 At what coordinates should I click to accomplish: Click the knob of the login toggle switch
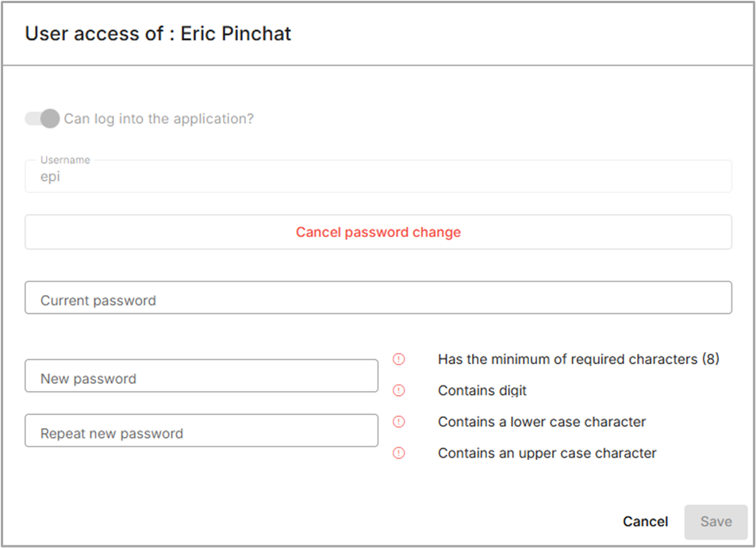coord(50,119)
